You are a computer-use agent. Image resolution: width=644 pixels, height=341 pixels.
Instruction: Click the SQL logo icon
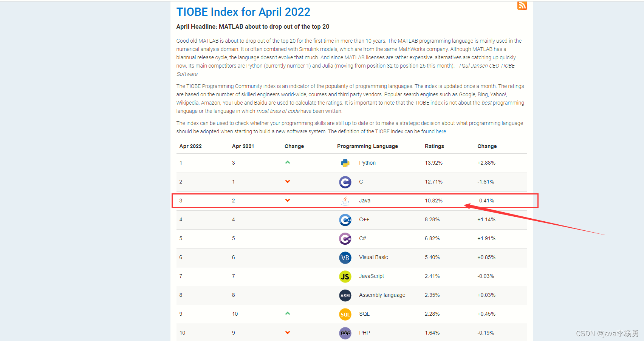pyautogui.click(x=345, y=314)
